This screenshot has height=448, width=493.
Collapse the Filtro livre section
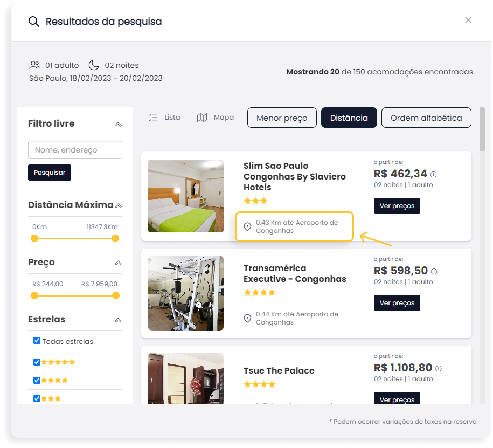tap(118, 125)
